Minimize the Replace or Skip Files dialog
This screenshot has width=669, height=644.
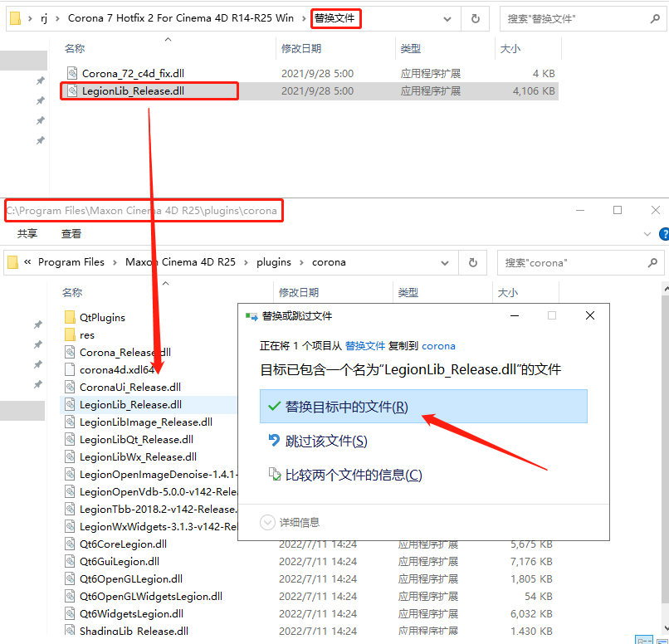tap(515, 315)
